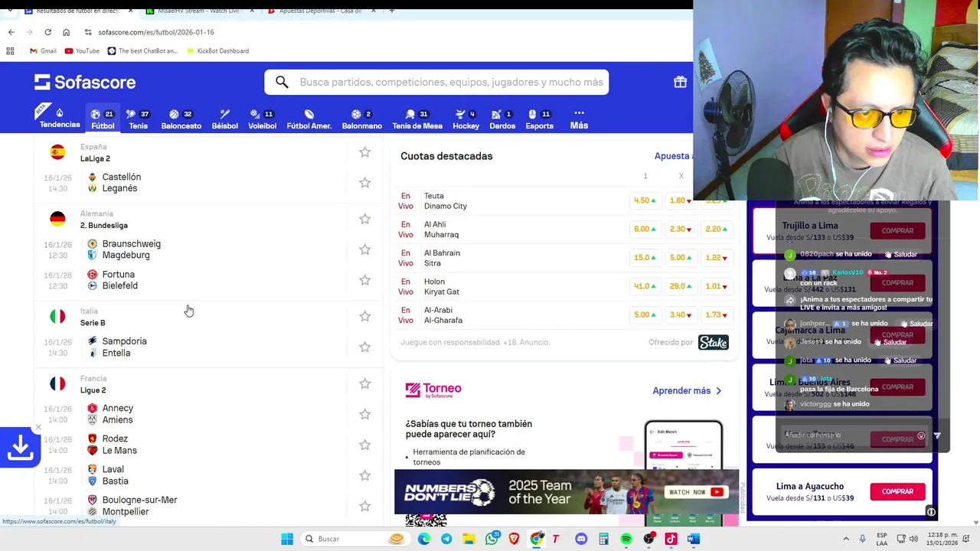Toggle favorite star for LaLiga 2
980x551 pixels.
(x=364, y=152)
